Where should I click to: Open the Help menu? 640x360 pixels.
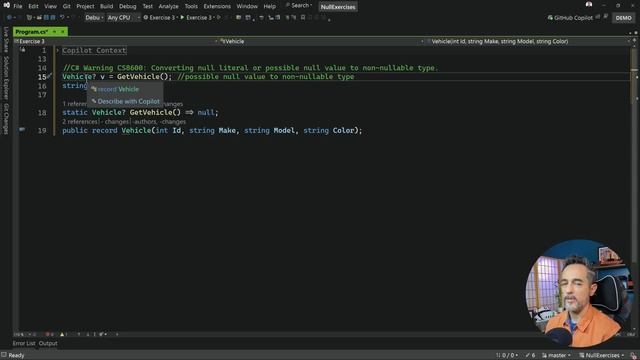tap(269, 6)
